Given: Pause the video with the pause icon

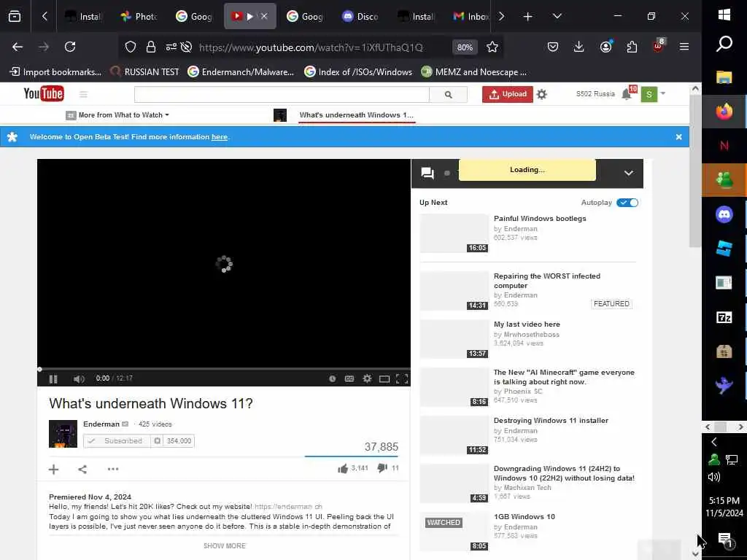Looking at the screenshot, I should point(53,379).
